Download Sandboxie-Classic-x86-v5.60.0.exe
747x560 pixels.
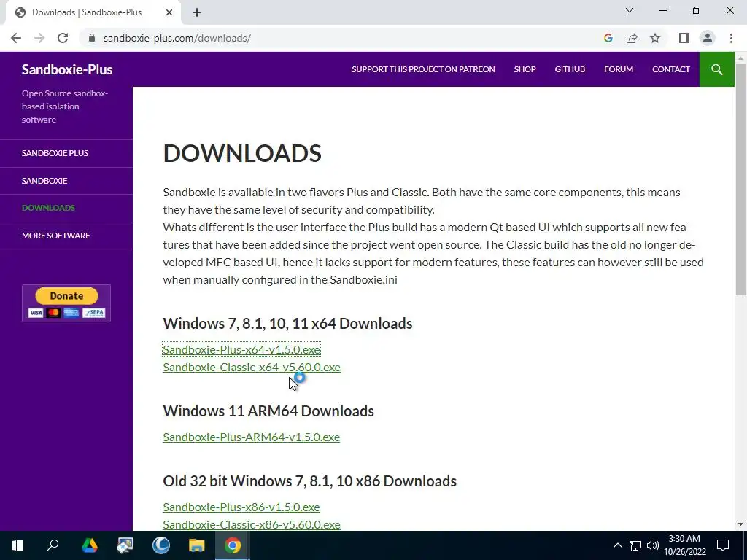point(252,525)
